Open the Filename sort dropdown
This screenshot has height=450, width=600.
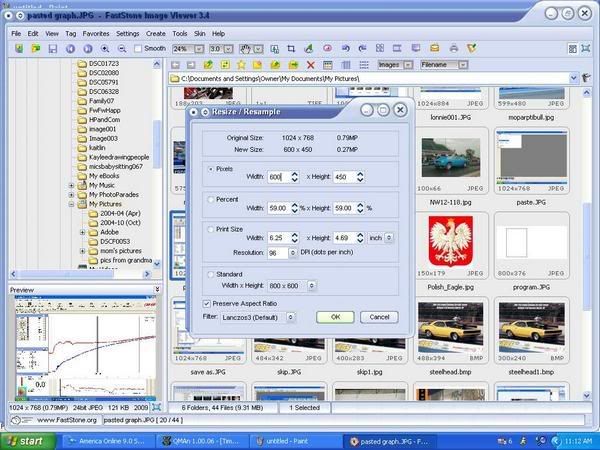pyautogui.click(x=463, y=65)
